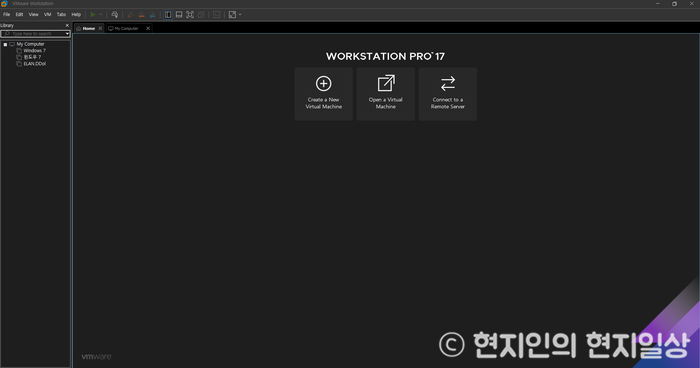Enter full screen mode icon

click(x=190, y=14)
